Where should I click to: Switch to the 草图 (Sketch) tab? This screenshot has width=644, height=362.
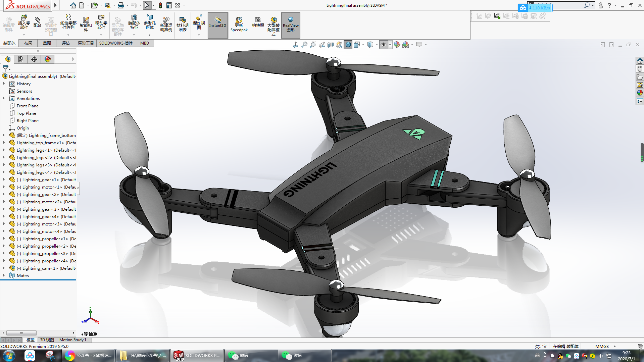click(47, 43)
